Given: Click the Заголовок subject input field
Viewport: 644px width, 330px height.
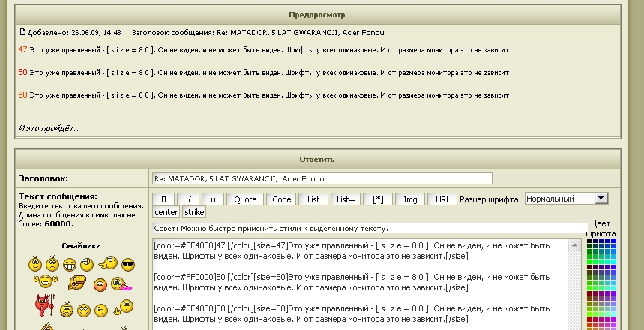Looking at the screenshot, I should pyautogui.click(x=322, y=178).
